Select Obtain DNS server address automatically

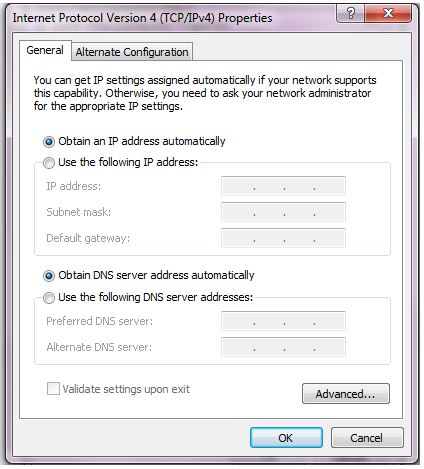49,276
